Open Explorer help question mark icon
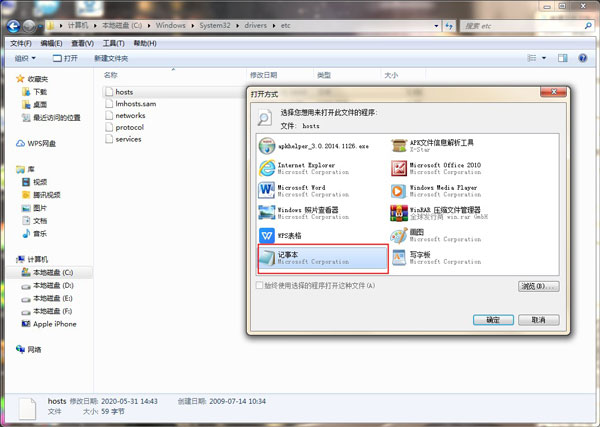The width and height of the screenshot is (600, 427). (x=582, y=58)
